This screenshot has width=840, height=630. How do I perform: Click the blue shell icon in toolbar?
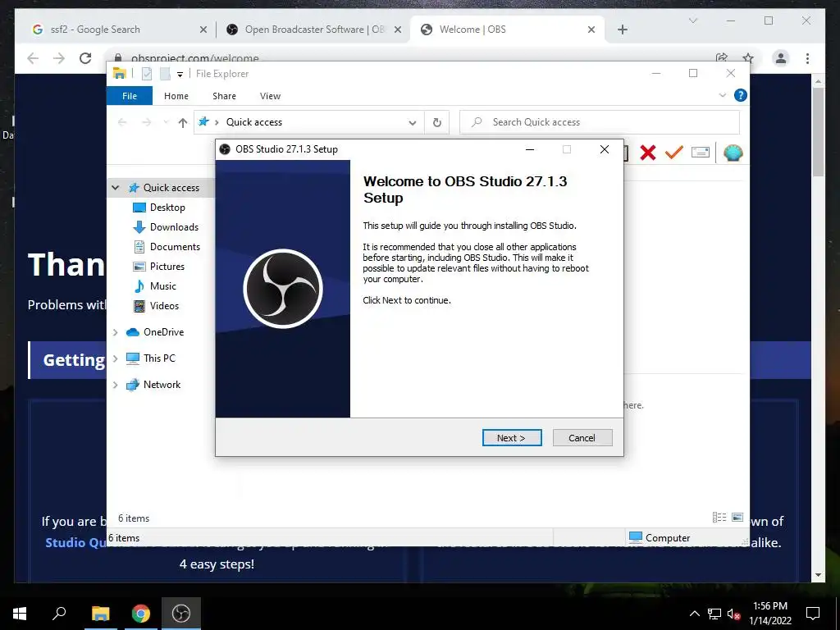coord(733,153)
